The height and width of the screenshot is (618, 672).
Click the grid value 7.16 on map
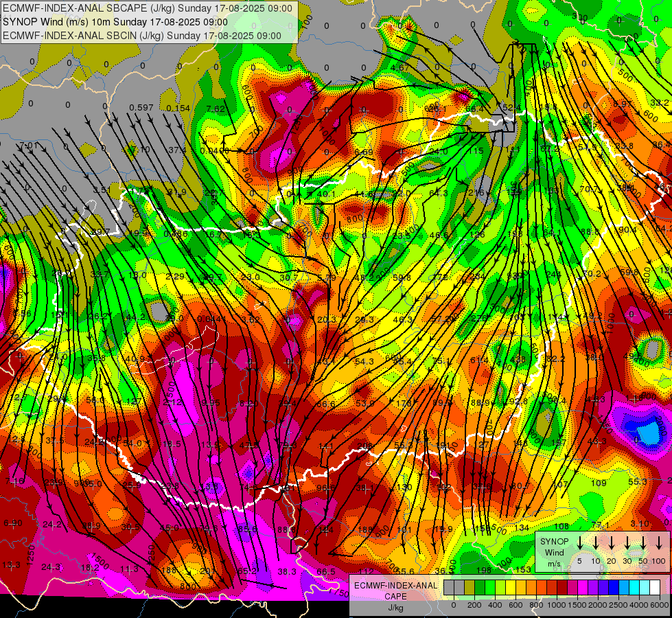click(14, 481)
